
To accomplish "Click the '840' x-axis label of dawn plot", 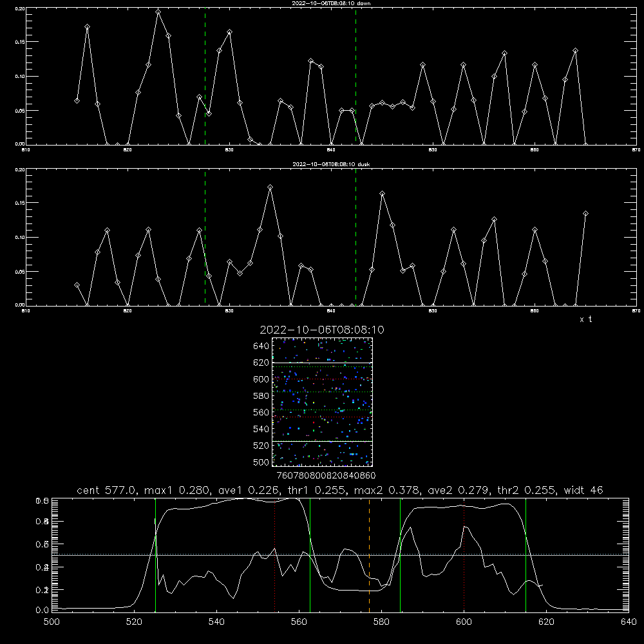I will 331,150.
